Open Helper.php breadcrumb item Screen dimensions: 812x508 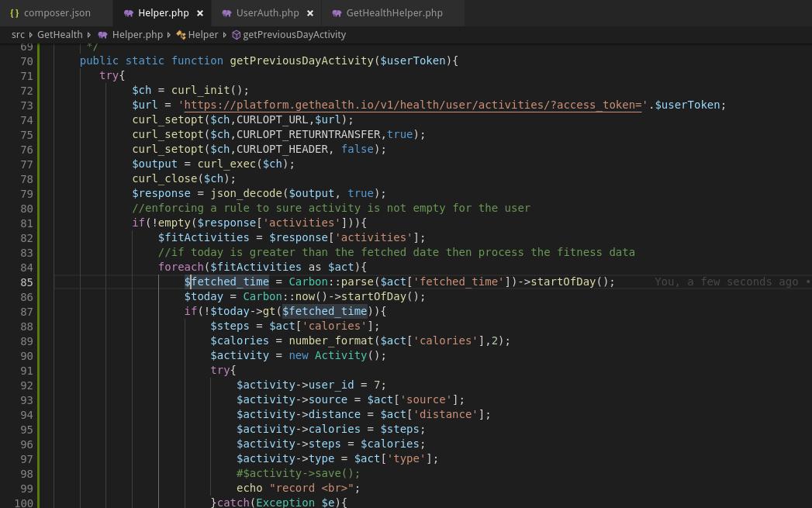pyautogui.click(x=137, y=35)
